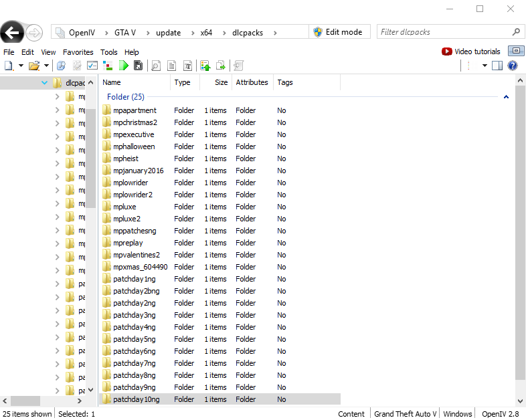
Task: Open the New file dropdown arrow
Action: point(21,66)
